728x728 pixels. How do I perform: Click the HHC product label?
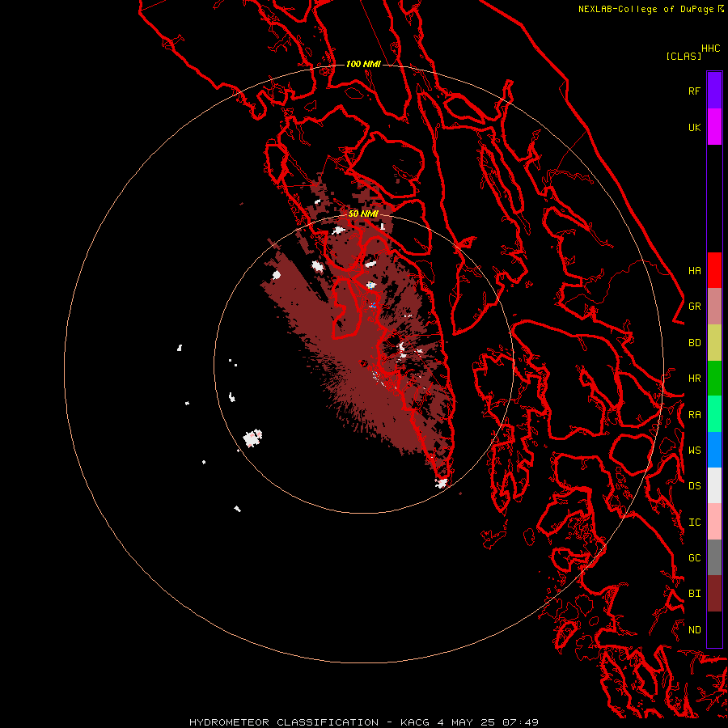tap(711, 49)
